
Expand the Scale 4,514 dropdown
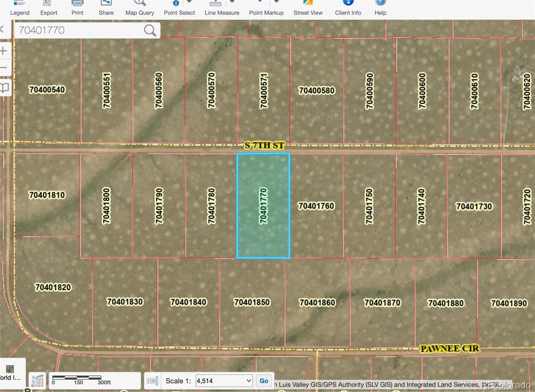[248, 381]
